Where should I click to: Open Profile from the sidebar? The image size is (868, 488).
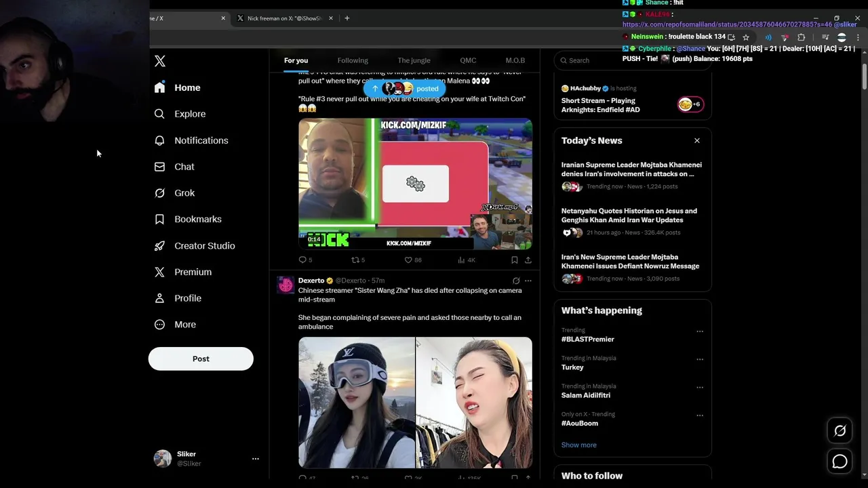(x=178, y=298)
